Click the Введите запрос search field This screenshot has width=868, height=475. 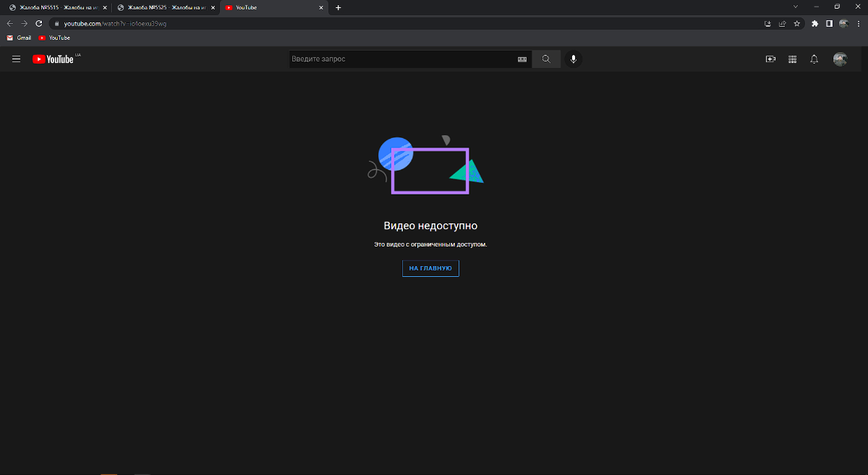tap(401, 59)
